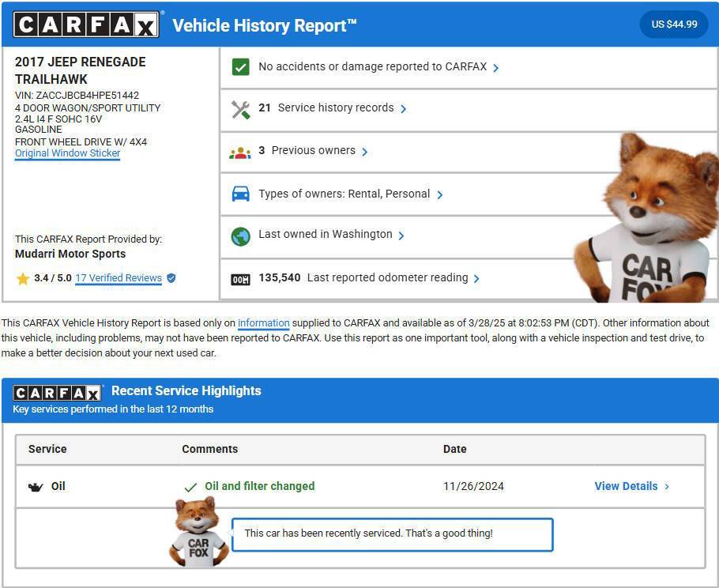The image size is (719, 588).
Task: Click the 135,540 odometer value
Action: click(279, 277)
